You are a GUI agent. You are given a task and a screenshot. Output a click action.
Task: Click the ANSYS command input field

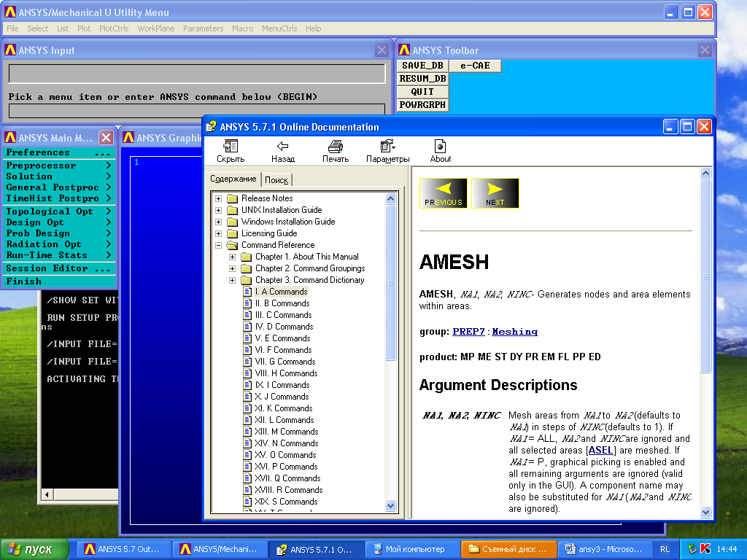[197, 111]
